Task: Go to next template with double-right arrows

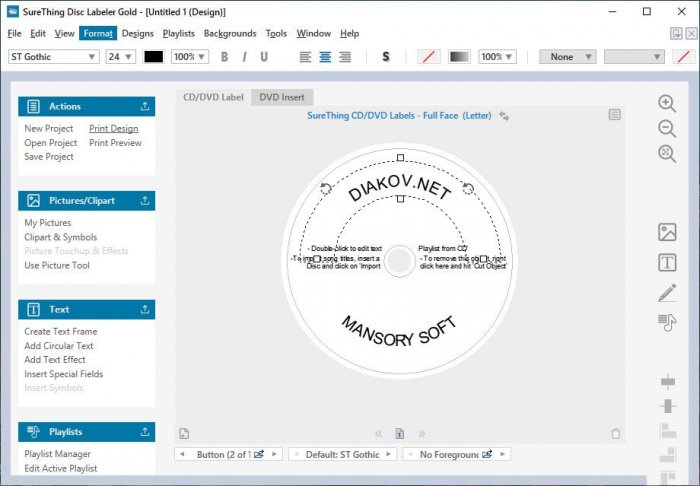Action: (x=421, y=434)
